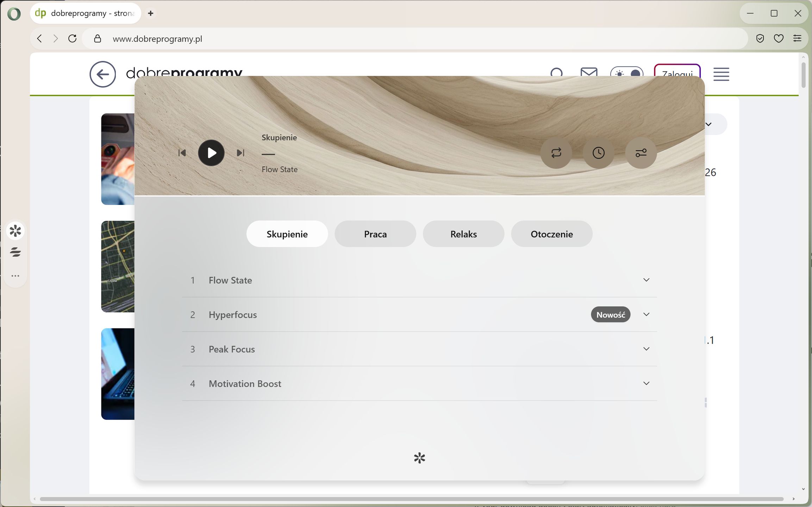Toggle repeat in the music player
The image size is (812, 507).
tap(556, 153)
